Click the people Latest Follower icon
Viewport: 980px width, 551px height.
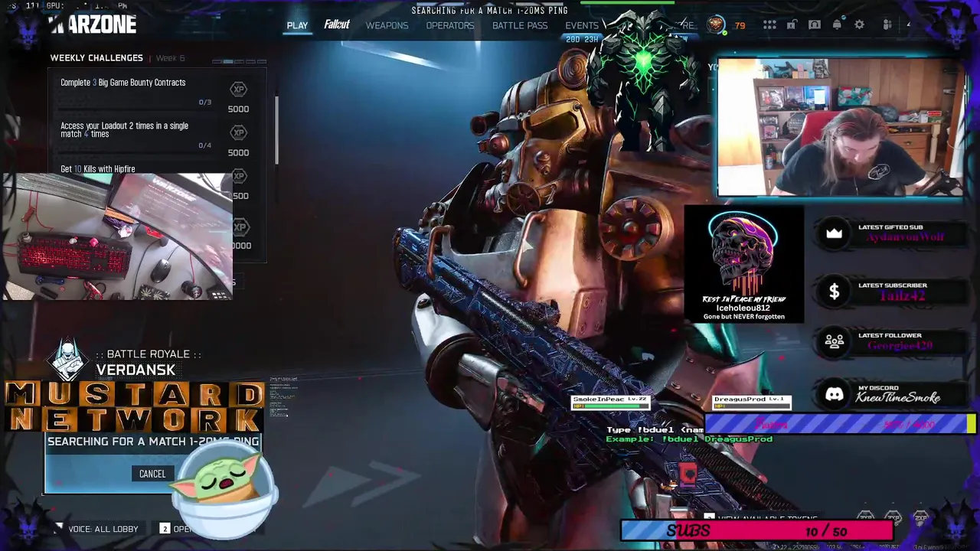click(834, 342)
